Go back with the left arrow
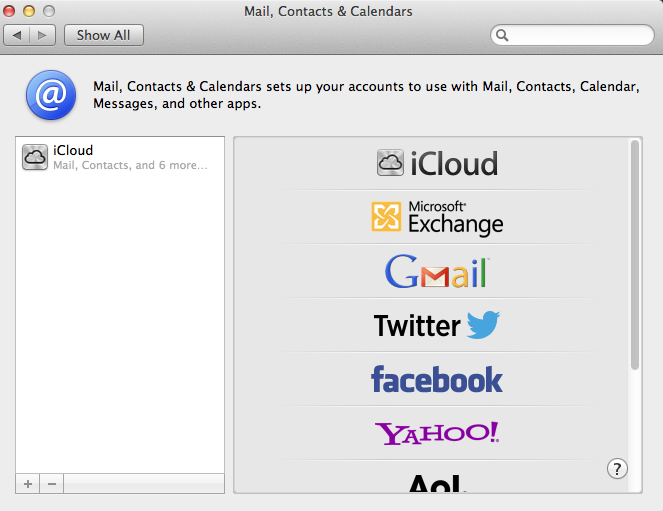This screenshot has height=511, width=663. (16, 35)
